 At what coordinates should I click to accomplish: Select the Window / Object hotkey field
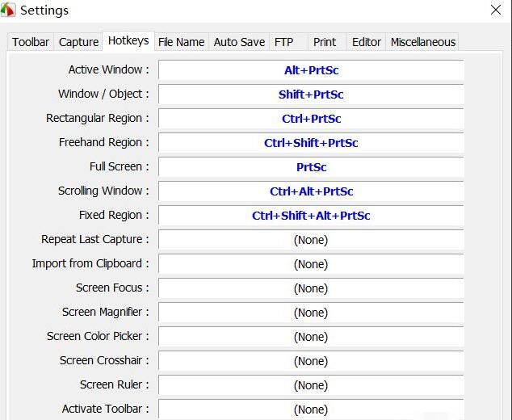tap(311, 94)
